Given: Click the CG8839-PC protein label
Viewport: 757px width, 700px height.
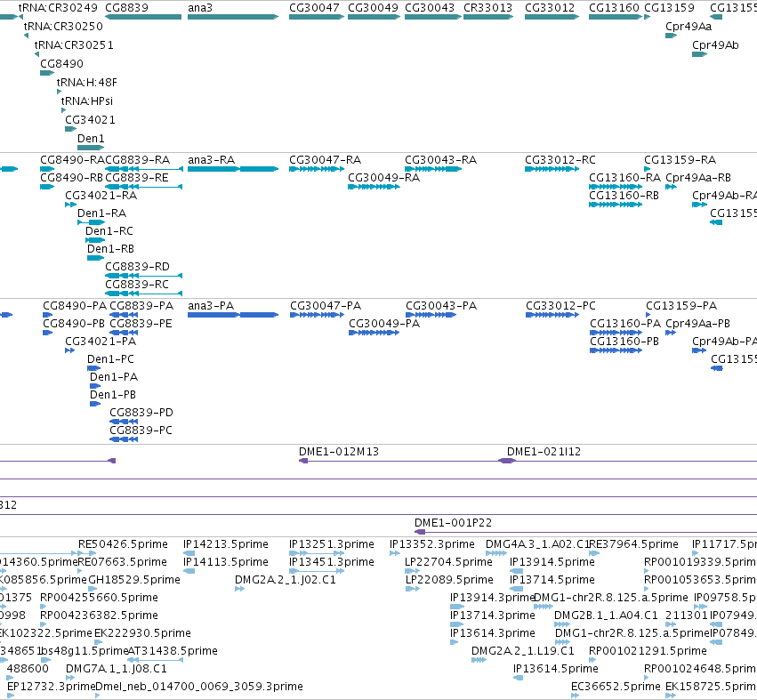Looking at the screenshot, I should [141, 430].
